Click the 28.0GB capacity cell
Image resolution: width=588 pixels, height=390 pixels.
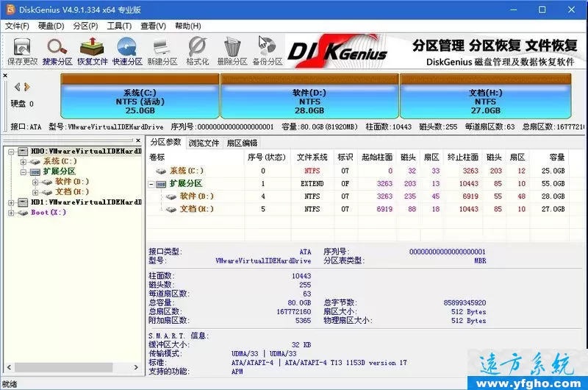click(x=553, y=196)
